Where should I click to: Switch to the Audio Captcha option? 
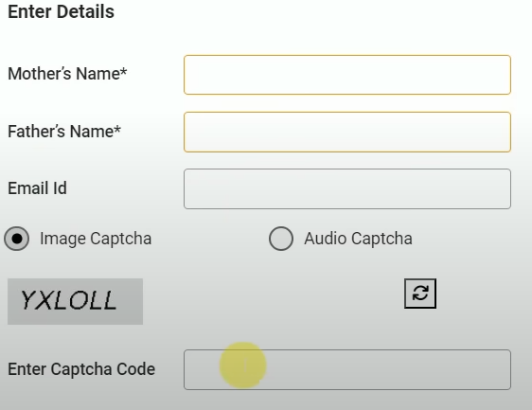pyautogui.click(x=281, y=239)
